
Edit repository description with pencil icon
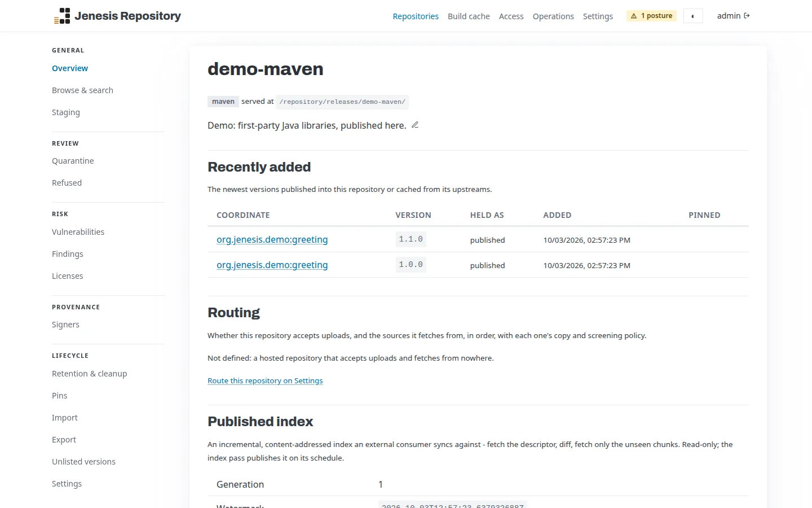pos(415,125)
